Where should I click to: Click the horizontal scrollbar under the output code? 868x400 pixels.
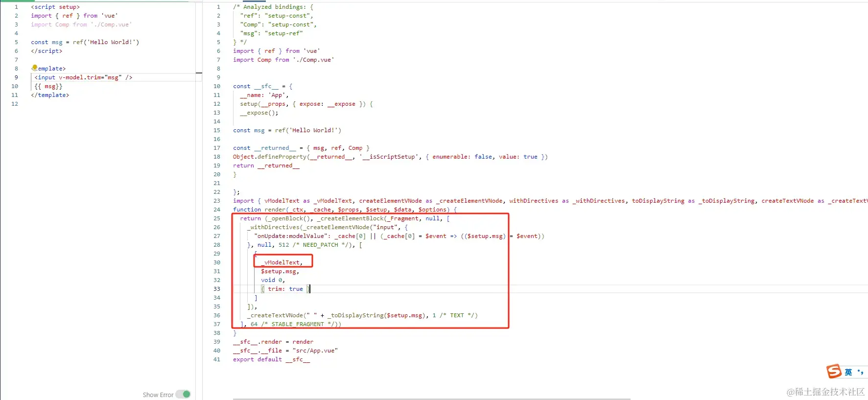[431, 399]
